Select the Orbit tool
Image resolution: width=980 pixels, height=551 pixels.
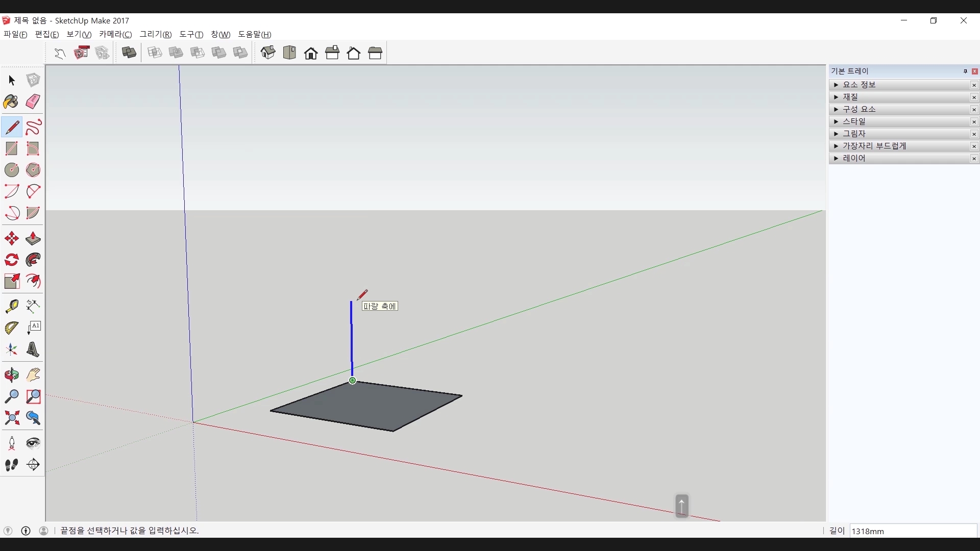point(11,375)
